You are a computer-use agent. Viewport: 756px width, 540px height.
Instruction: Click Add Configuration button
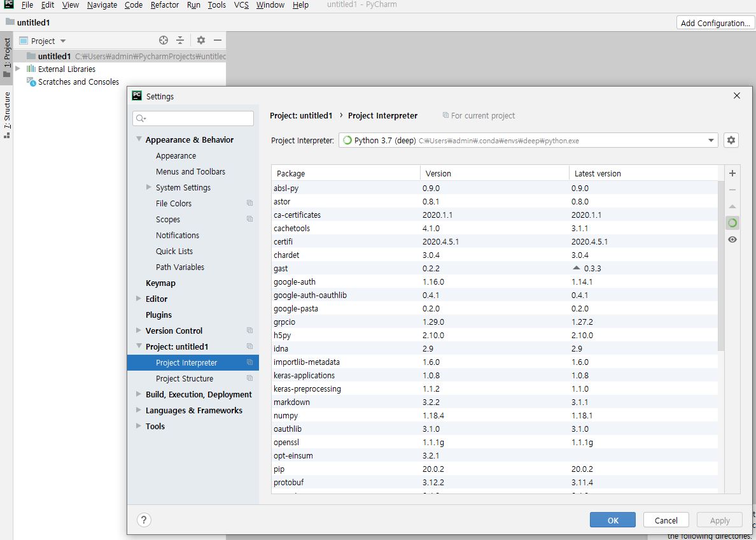[715, 23]
